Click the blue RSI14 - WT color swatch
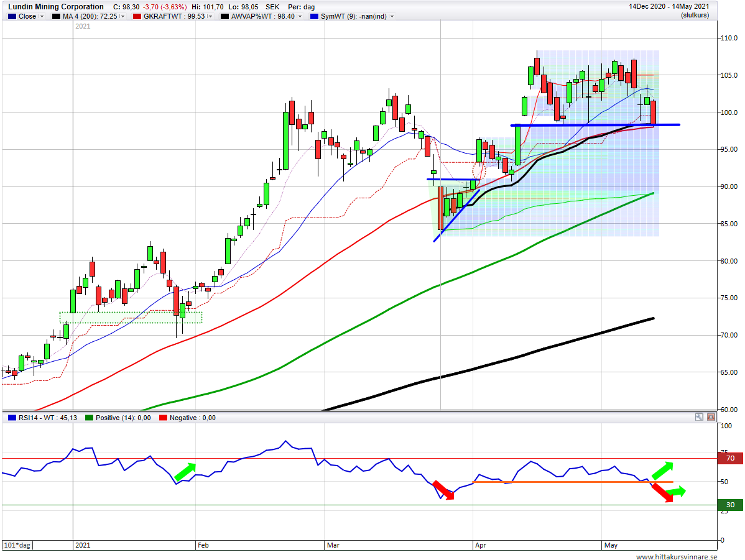 pos(12,418)
